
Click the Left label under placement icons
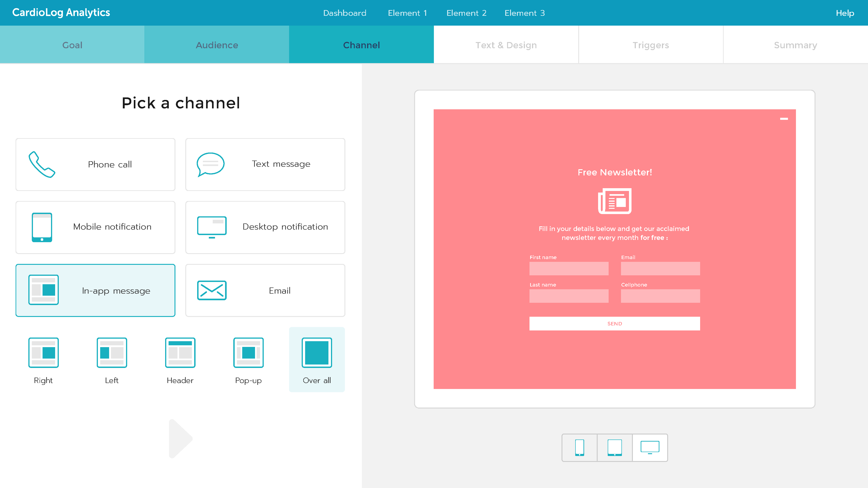coord(112,380)
